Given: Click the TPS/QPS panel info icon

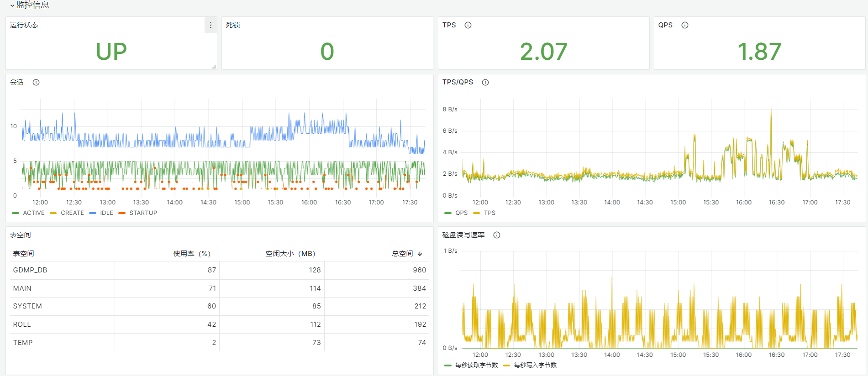Looking at the screenshot, I should click(x=485, y=82).
